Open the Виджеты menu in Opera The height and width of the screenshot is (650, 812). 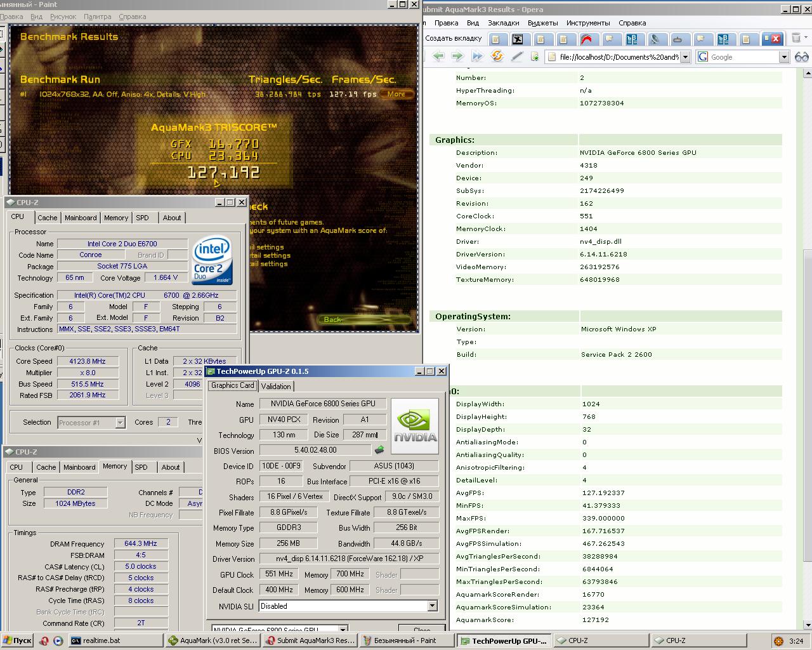pos(542,23)
